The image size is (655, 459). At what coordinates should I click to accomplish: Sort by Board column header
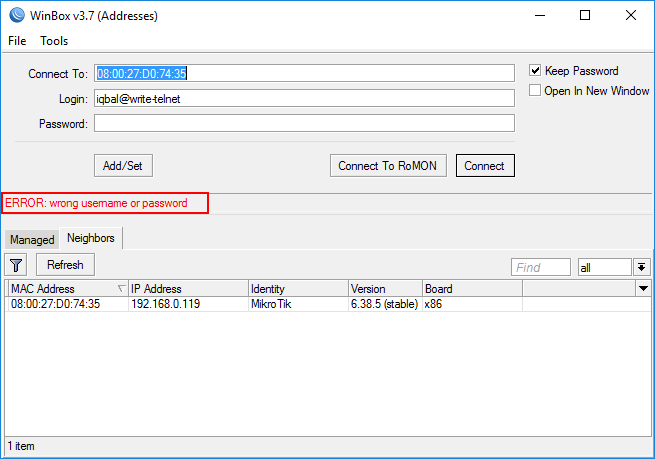pos(472,289)
